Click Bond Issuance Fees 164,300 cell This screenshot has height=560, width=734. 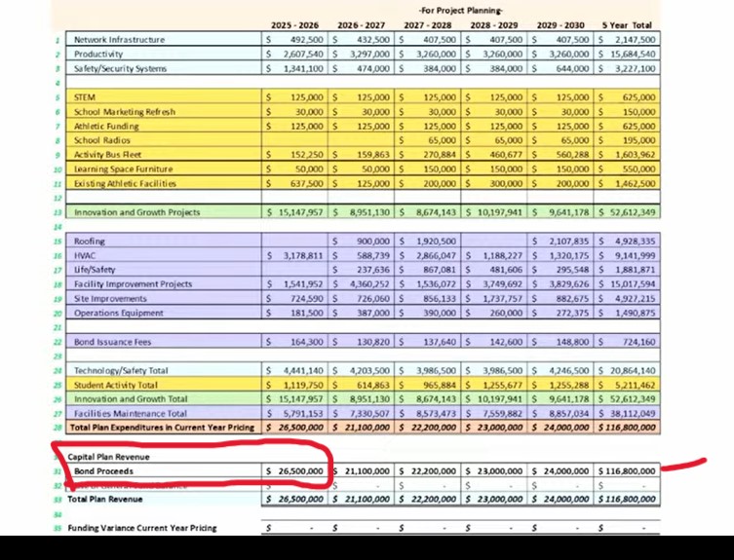pos(295,342)
